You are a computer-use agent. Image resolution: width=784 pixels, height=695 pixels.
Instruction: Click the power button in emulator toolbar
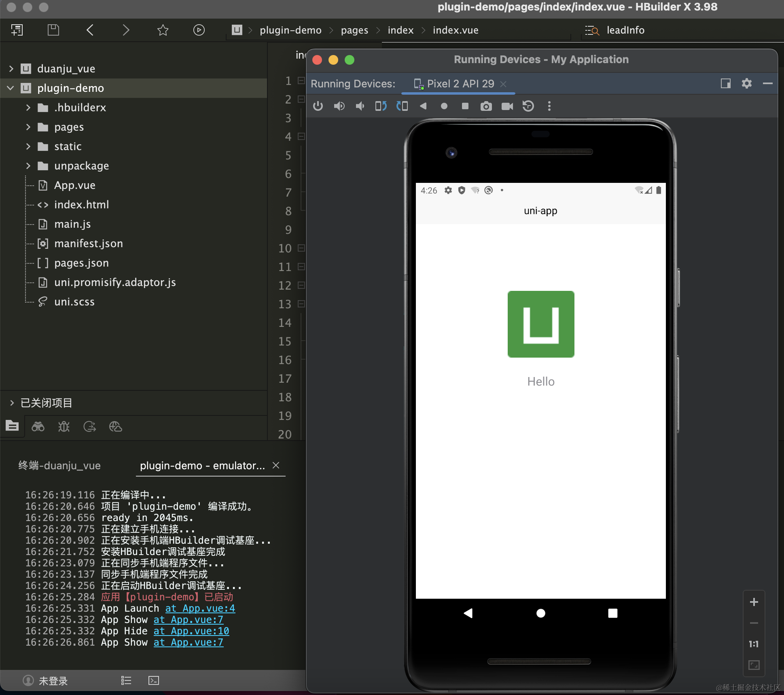(x=318, y=106)
